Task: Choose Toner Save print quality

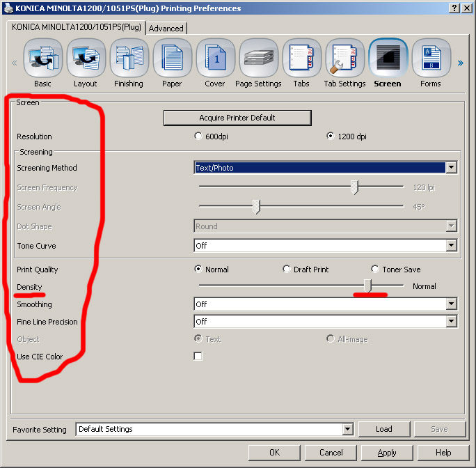Action: point(375,269)
